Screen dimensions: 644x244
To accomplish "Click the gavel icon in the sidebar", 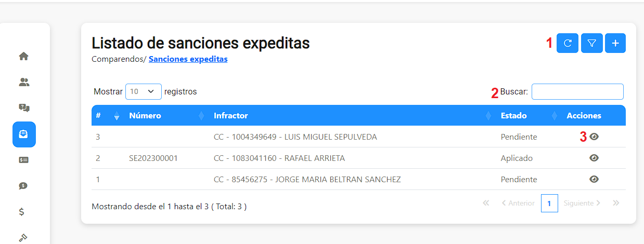I will (x=23, y=237).
